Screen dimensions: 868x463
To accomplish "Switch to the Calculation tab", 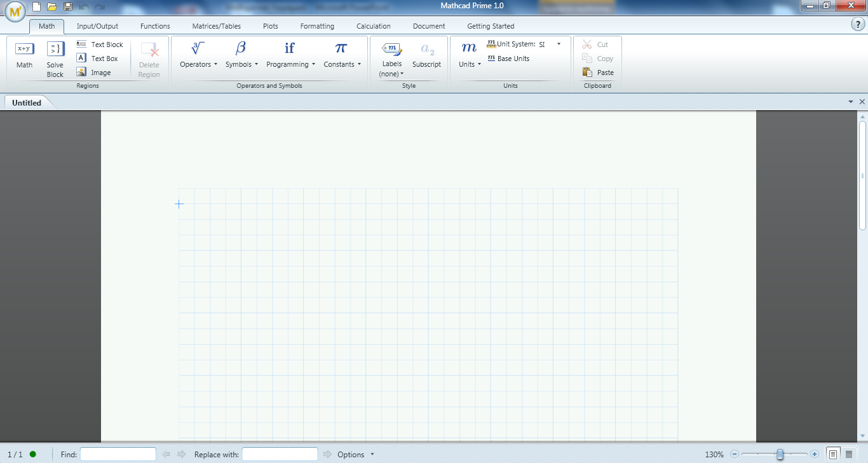I will 373,26.
